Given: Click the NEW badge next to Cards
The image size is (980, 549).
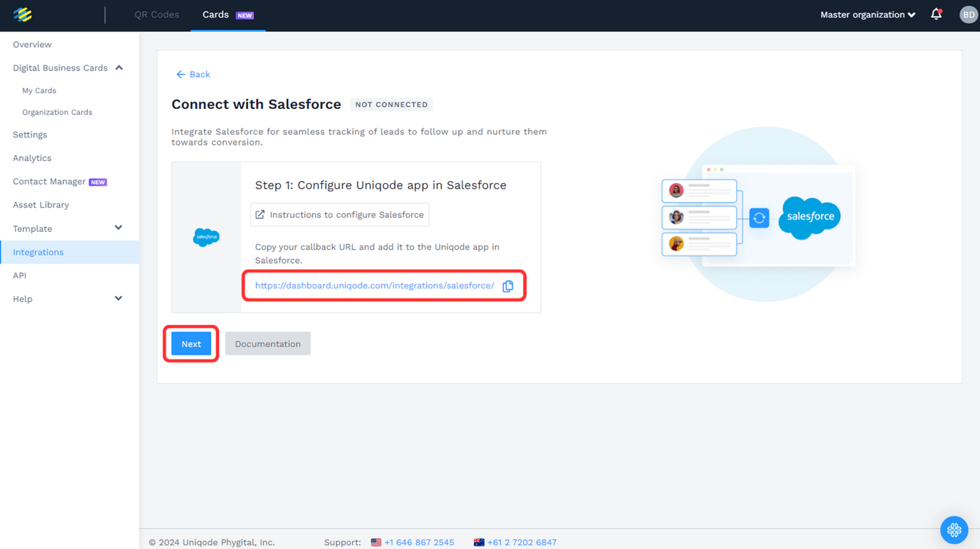Looking at the screenshot, I should [245, 15].
